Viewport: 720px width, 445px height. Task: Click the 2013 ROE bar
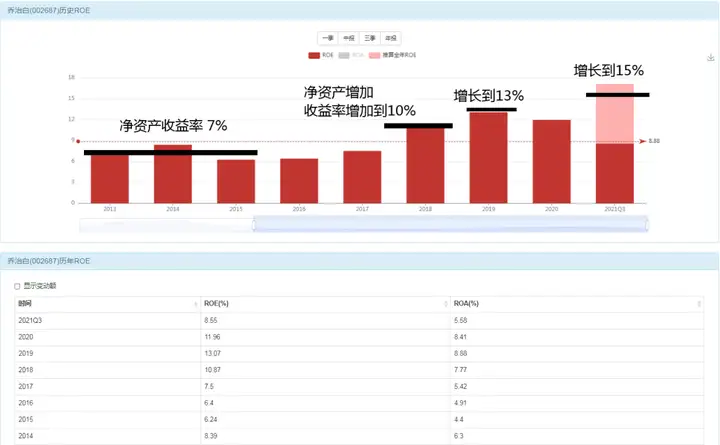coord(110,179)
